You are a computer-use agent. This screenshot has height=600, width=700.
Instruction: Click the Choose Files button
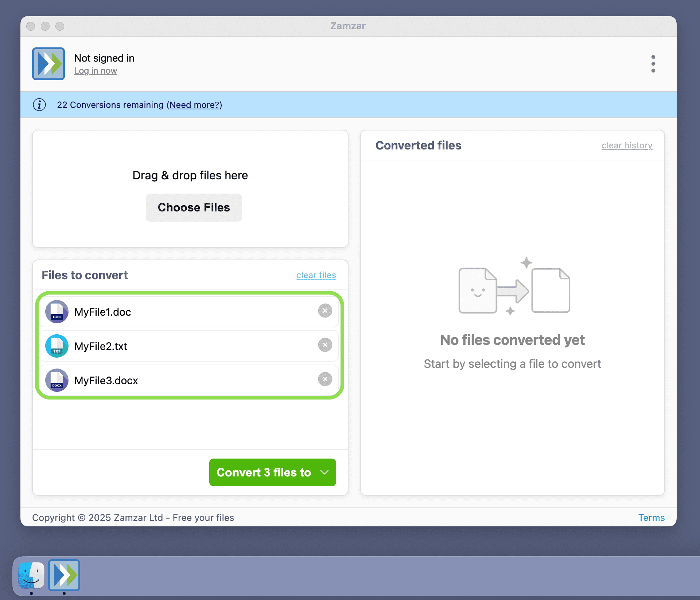pyautogui.click(x=194, y=207)
